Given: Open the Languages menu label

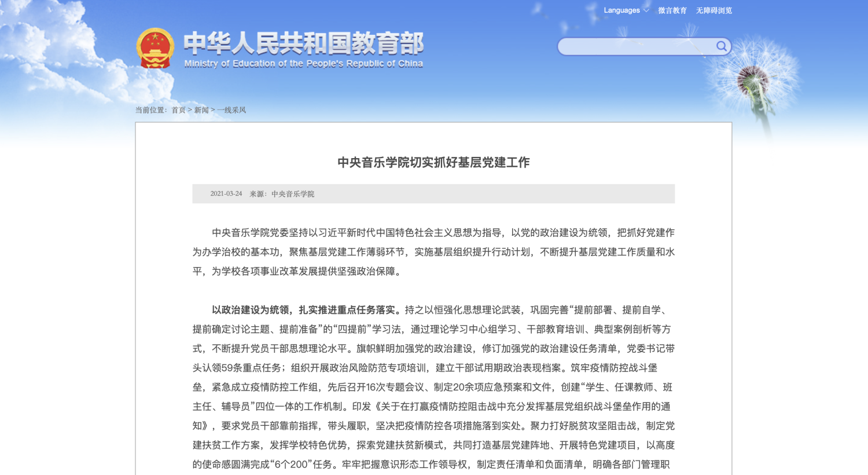Looking at the screenshot, I should (621, 10).
